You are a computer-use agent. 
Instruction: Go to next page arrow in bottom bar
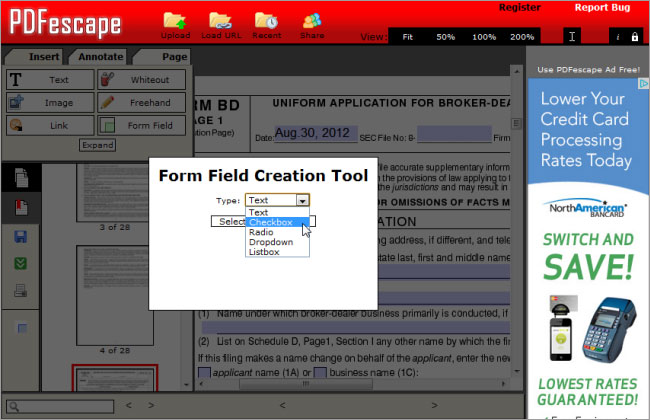click(x=434, y=405)
